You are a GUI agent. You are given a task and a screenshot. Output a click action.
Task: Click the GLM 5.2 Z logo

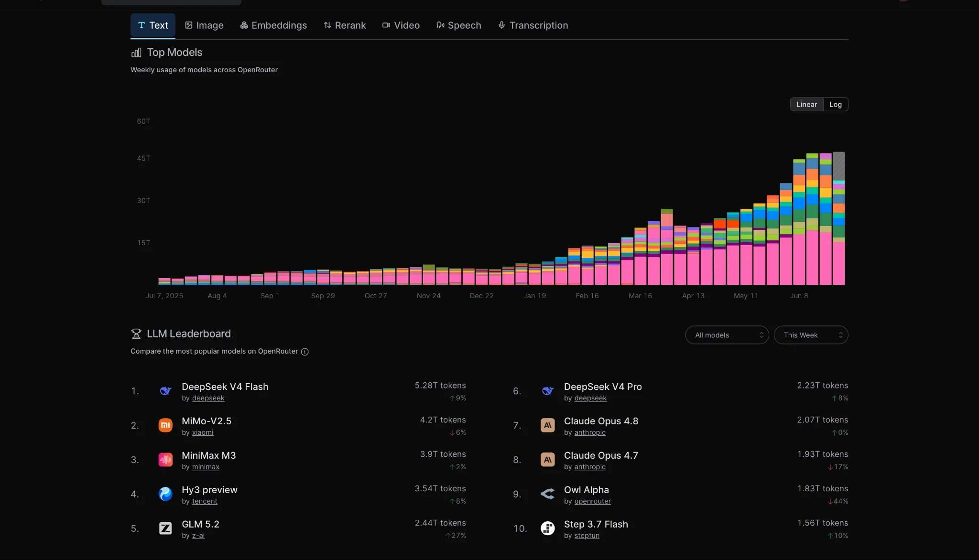[165, 528]
